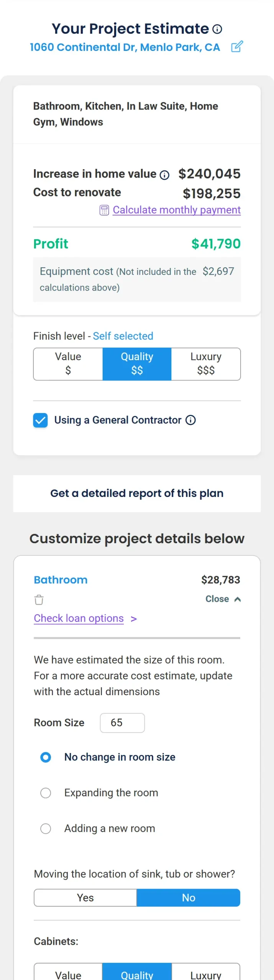Click info icon beside Increase in home value
The width and height of the screenshot is (274, 980).
tap(164, 175)
